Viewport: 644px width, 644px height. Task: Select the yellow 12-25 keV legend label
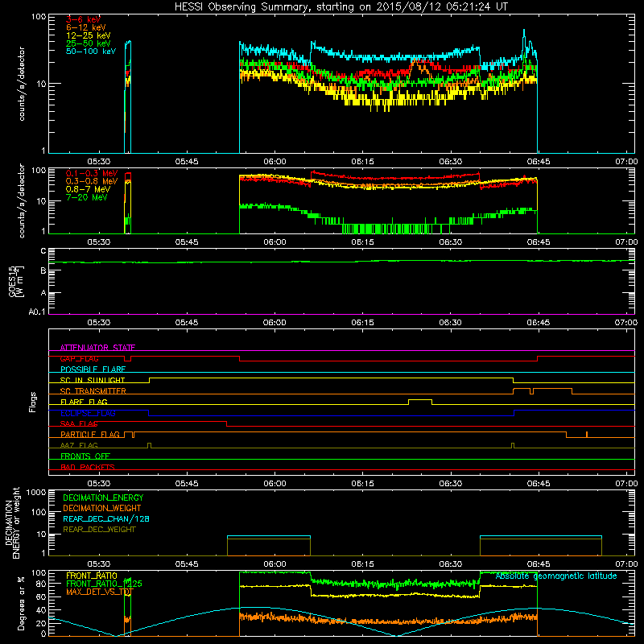89,35
